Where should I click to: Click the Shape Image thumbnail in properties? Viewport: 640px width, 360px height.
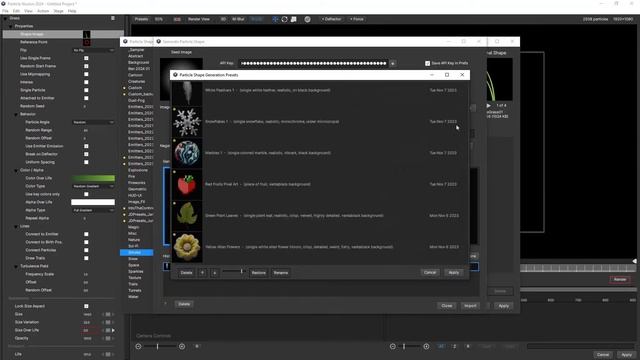[87, 34]
